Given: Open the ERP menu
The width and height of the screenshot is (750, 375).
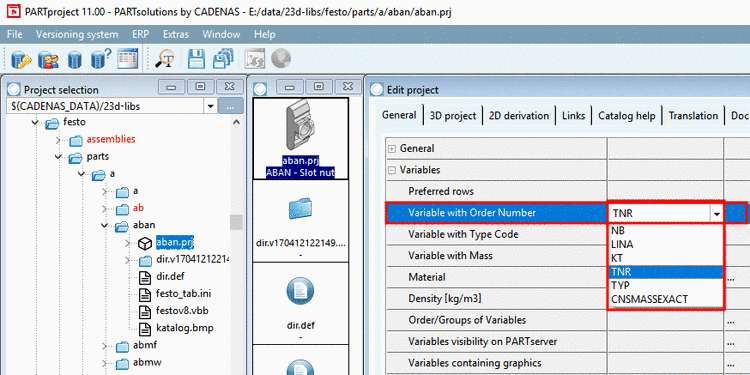Looking at the screenshot, I should coord(141,34).
